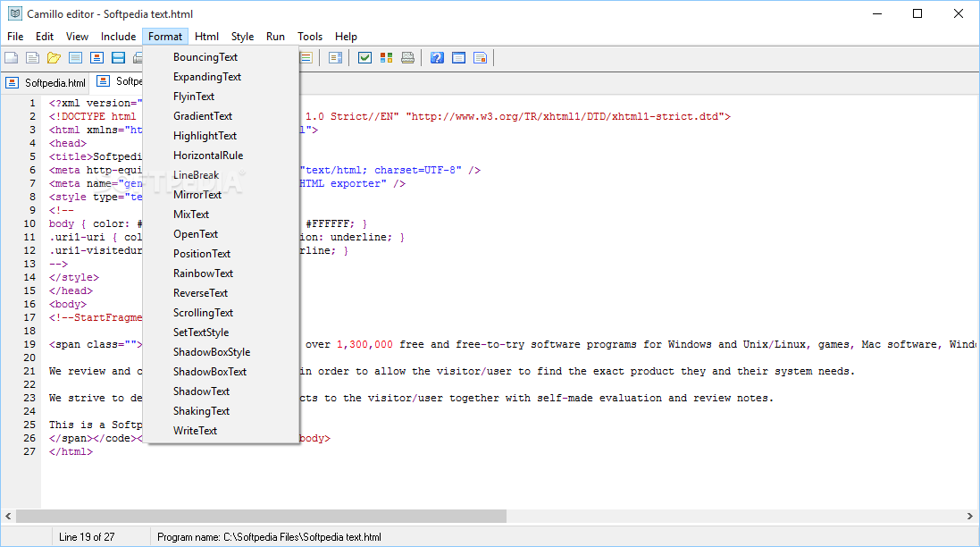Image resolution: width=980 pixels, height=547 pixels.
Task: Choose LineBreak from Format menu
Action: (222, 175)
